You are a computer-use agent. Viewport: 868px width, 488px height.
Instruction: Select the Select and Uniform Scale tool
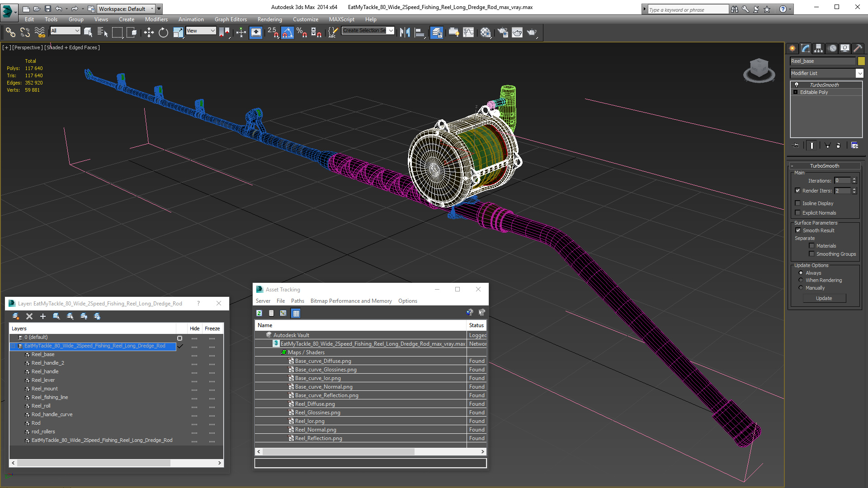click(x=178, y=33)
